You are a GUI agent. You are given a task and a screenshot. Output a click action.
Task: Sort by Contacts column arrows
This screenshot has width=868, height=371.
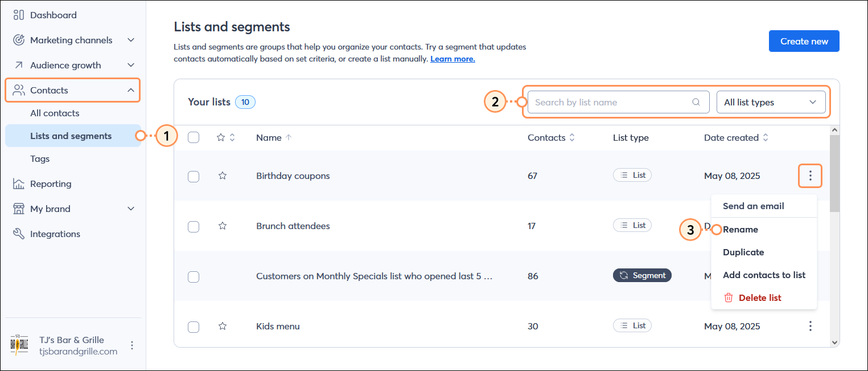coord(572,137)
